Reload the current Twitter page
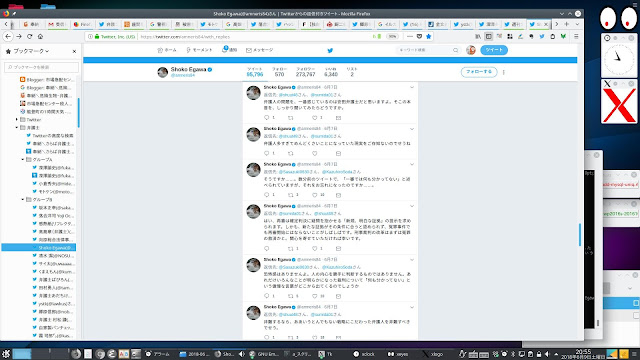Image resolution: width=640 pixels, height=360 pixels. 29,36
